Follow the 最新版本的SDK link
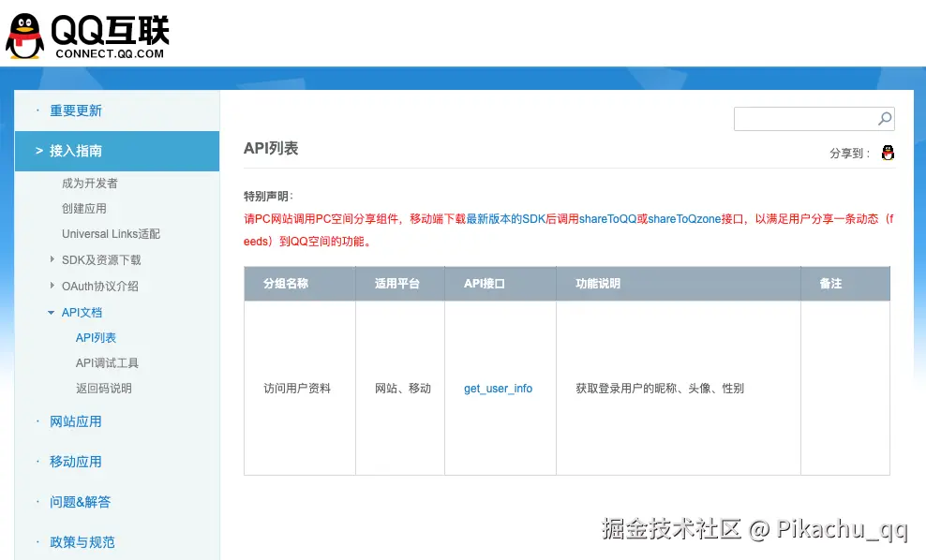The height and width of the screenshot is (560, 926). click(505, 219)
